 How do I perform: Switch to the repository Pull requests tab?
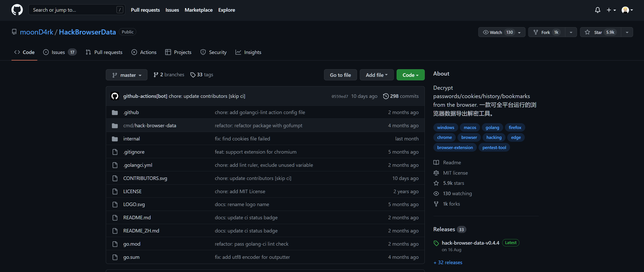104,52
